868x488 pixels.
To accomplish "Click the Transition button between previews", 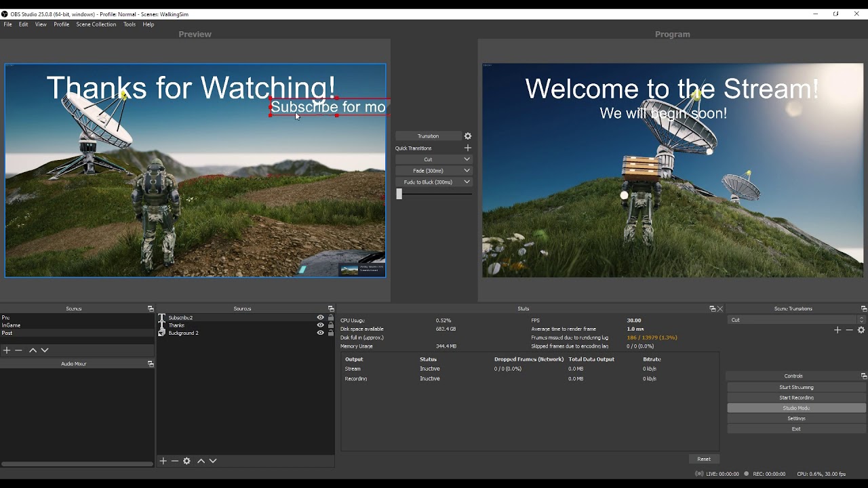I will point(428,136).
